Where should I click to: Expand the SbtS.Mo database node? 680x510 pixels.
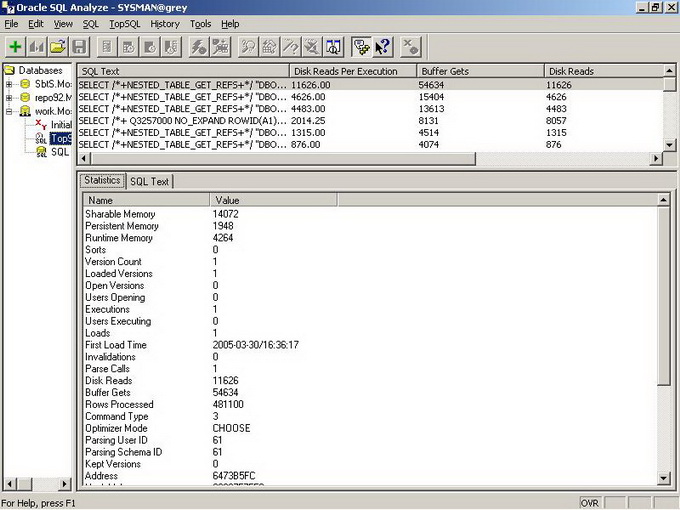(9, 84)
